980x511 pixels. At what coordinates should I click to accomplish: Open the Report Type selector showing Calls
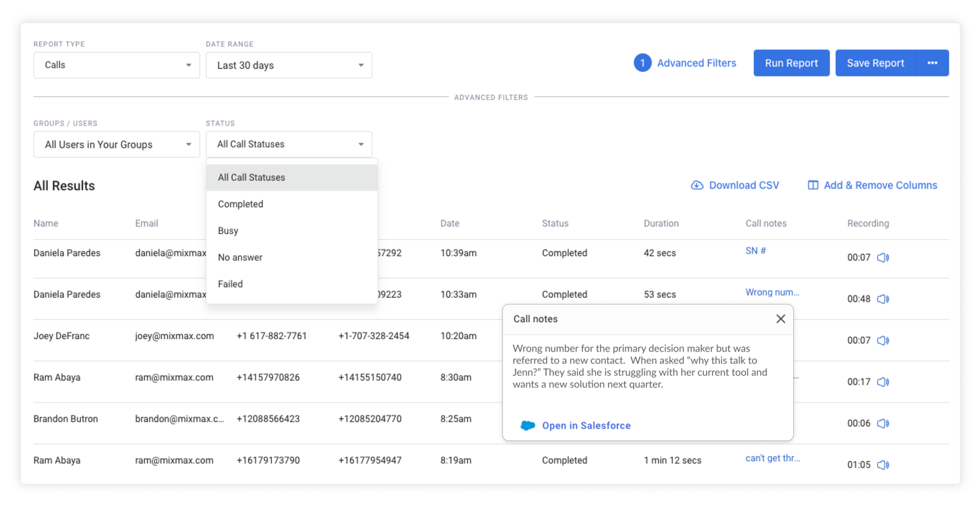(116, 65)
